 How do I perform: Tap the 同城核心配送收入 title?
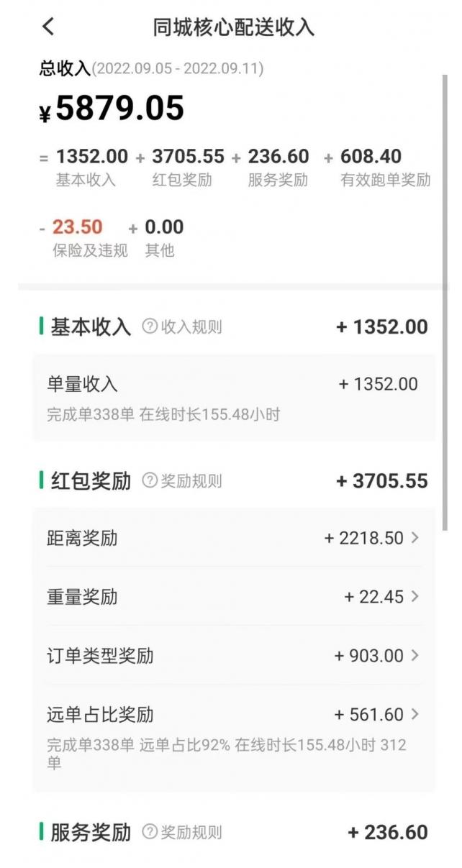[x=231, y=24]
